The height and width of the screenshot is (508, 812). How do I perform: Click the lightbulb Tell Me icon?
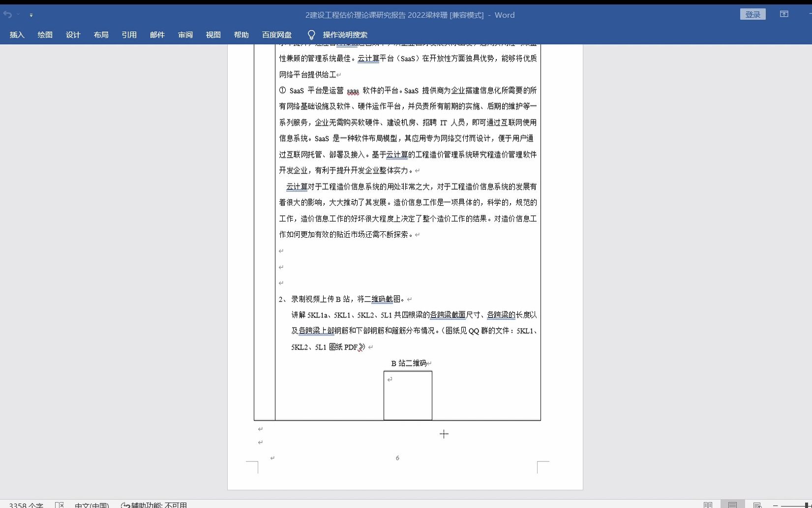(x=311, y=35)
